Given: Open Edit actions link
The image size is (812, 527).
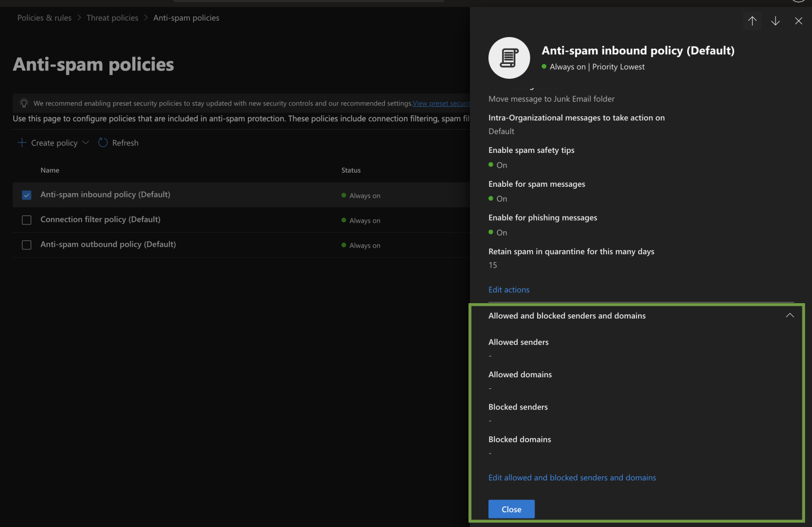Looking at the screenshot, I should pyautogui.click(x=509, y=289).
